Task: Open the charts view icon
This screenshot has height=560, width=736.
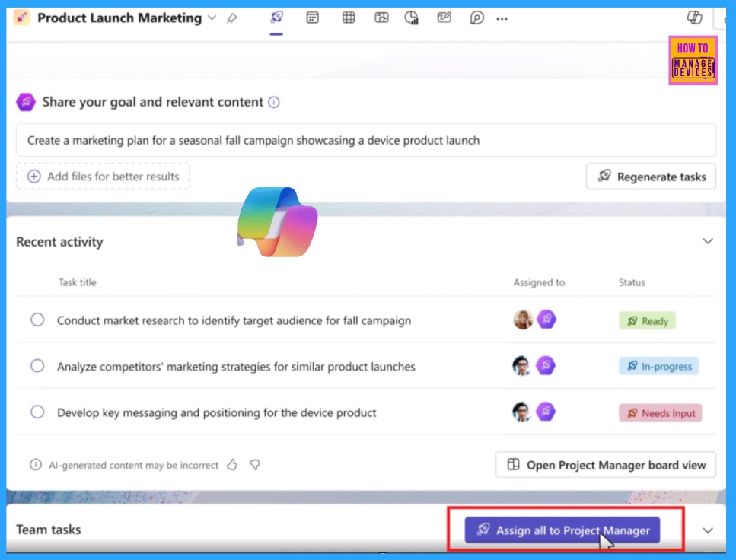Action: 412,17
